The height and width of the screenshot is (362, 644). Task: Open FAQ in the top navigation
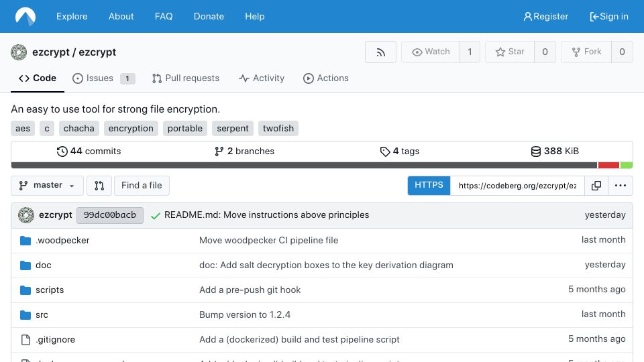pyautogui.click(x=164, y=16)
